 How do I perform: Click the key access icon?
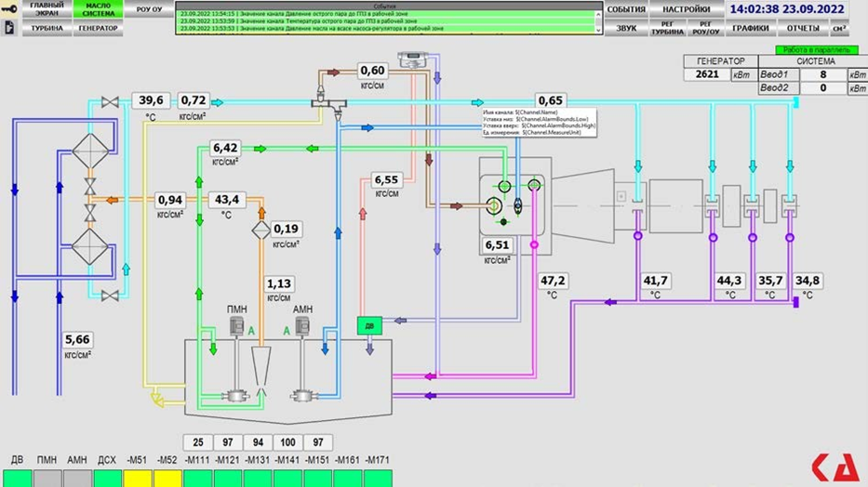click(9, 8)
